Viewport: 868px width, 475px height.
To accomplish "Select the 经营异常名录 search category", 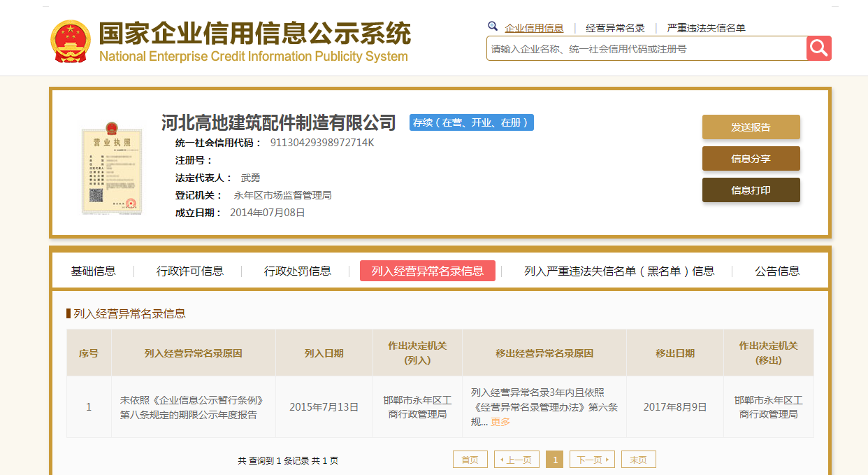I will [615, 28].
